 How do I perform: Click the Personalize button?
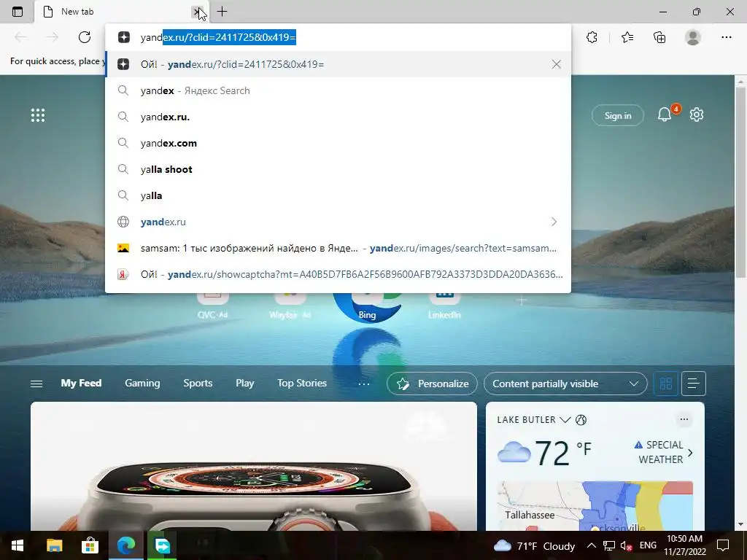[x=432, y=384]
